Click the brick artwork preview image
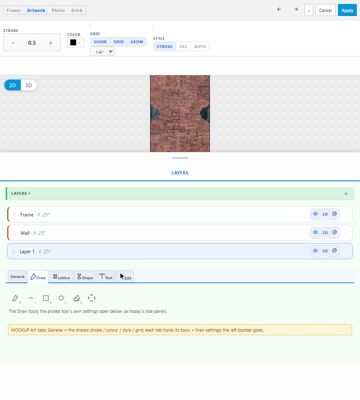Viewport: 360px width, 400px height. tap(180, 113)
